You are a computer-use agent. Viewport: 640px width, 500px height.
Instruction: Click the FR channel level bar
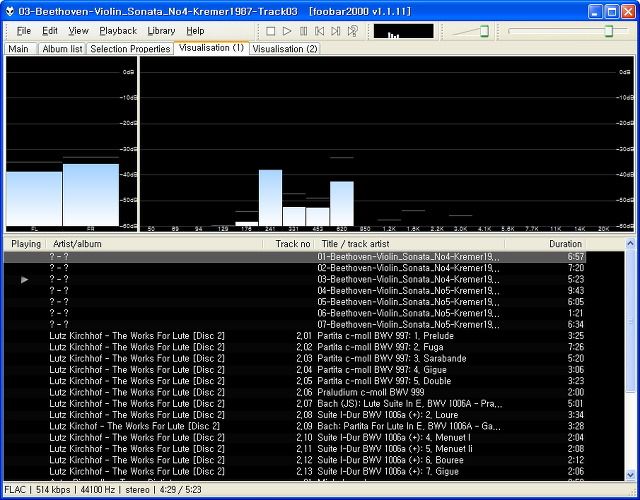click(x=91, y=195)
